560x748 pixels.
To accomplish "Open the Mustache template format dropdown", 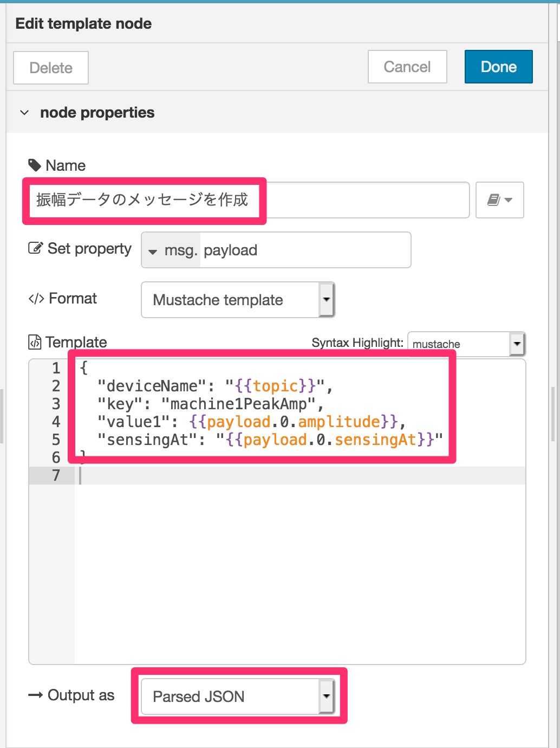I will (238, 300).
